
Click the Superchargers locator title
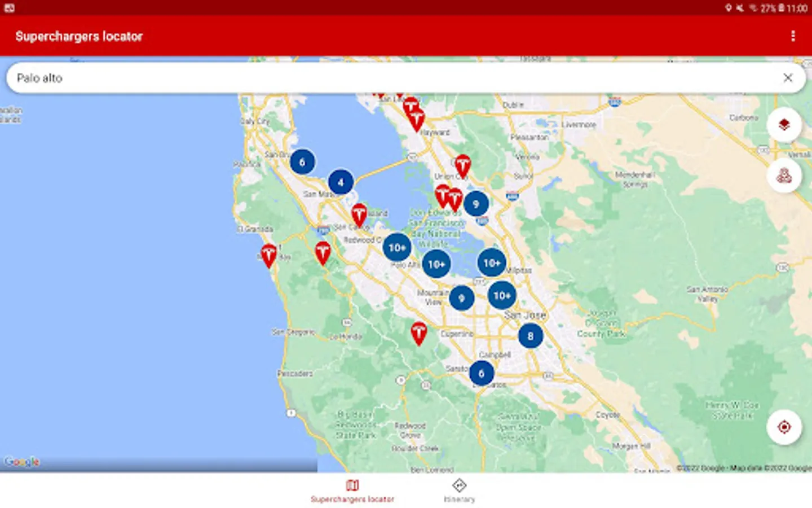point(79,36)
